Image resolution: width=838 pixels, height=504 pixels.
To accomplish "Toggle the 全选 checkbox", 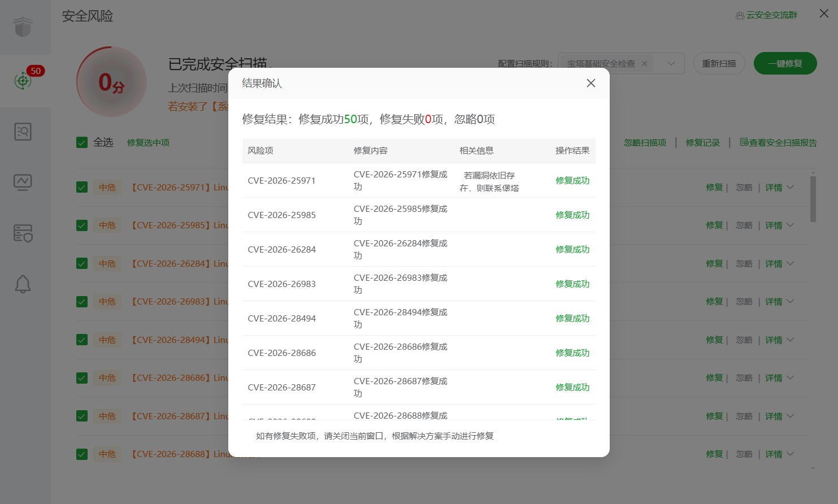I will 82,142.
